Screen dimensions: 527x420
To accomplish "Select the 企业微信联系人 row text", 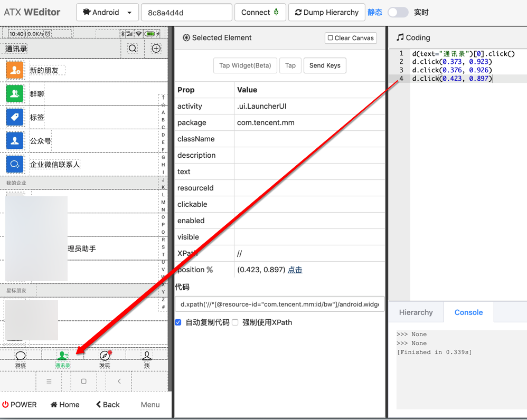I will tap(55, 165).
